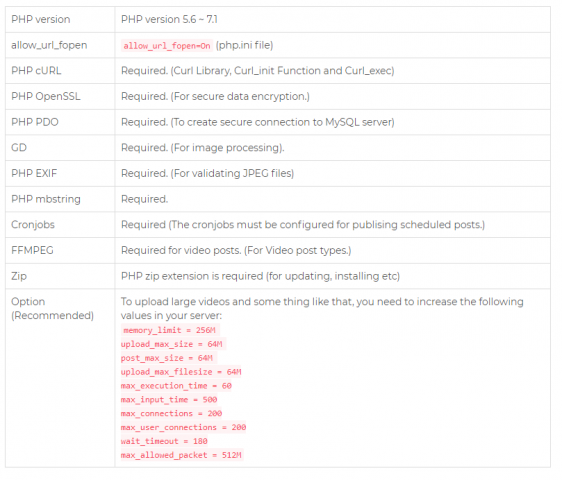Click the max_user_connections = 200 code line
The image size is (562, 480).
point(184,428)
